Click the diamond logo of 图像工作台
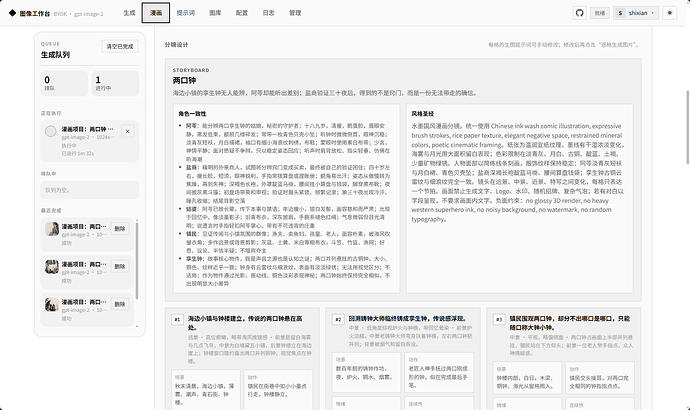Image resolution: width=690 pixels, height=410 pixels. (x=12, y=13)
